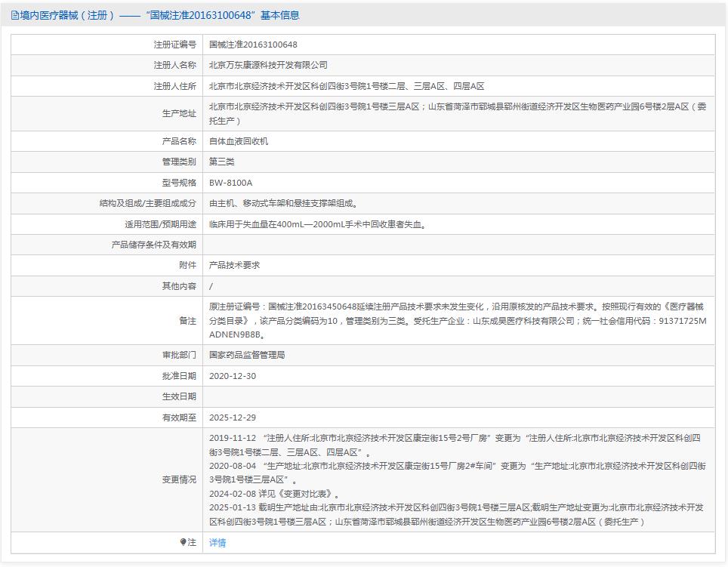
Task: Select intended use text about 400mL—2000mL
Action: [318, 224]
